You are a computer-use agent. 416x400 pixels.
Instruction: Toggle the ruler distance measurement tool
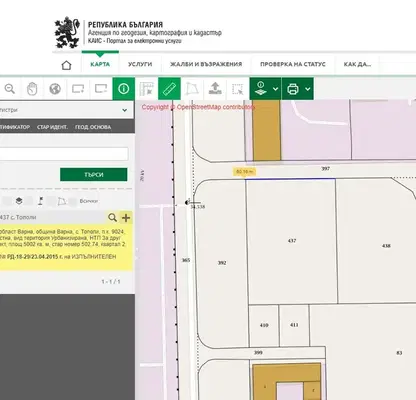[169, 89]
